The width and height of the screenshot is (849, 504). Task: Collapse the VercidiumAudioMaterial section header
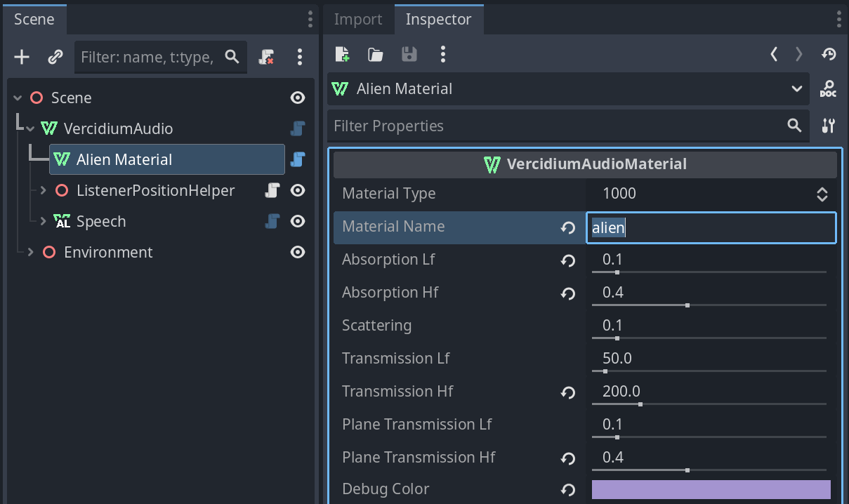585,164
